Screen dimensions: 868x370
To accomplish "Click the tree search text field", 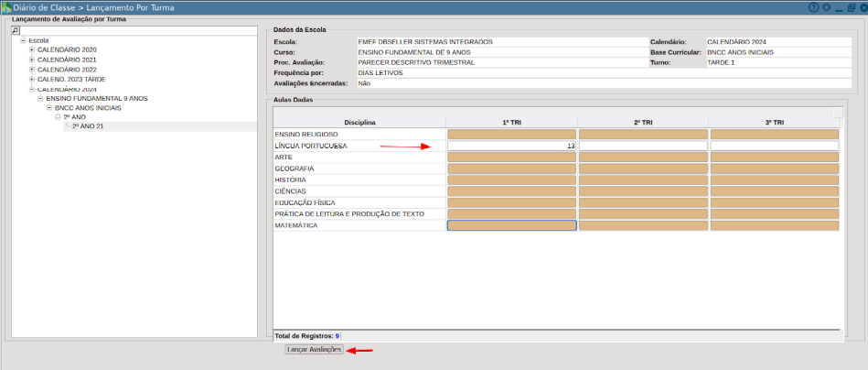I will [x=138, y=30].
